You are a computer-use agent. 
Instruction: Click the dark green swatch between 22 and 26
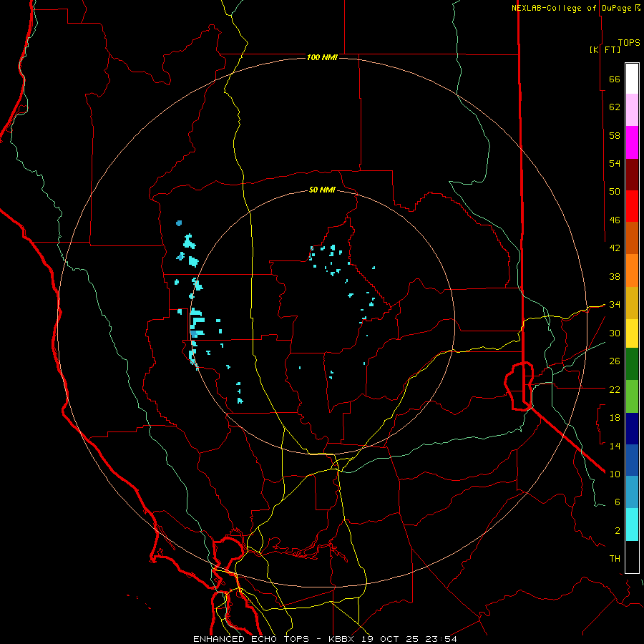pos(632,364)
